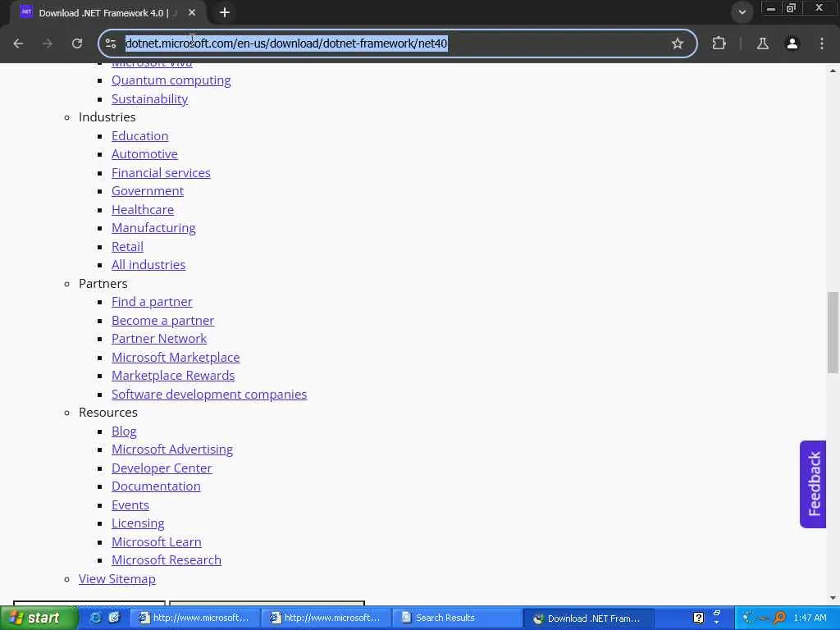
Task: Follow the Automotive link
Action: pyautogui.click(x=144, y=154)
